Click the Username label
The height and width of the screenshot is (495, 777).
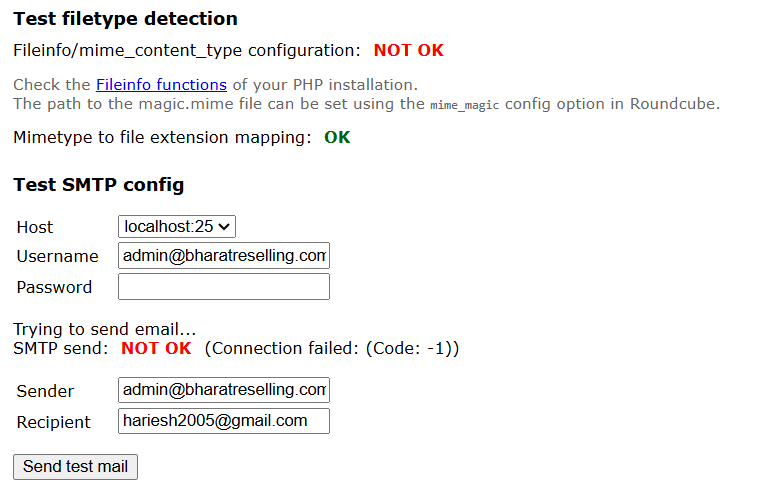coord(57,257)
